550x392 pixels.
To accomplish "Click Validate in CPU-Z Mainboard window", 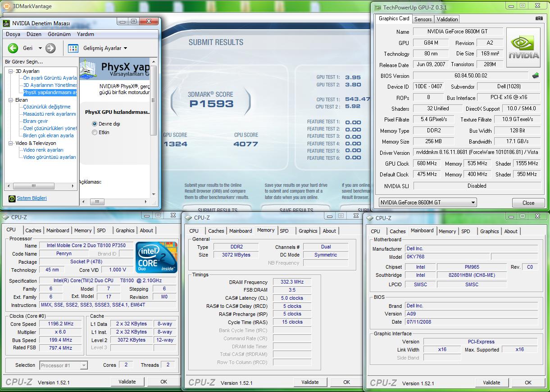I will [x=491, y=383].
